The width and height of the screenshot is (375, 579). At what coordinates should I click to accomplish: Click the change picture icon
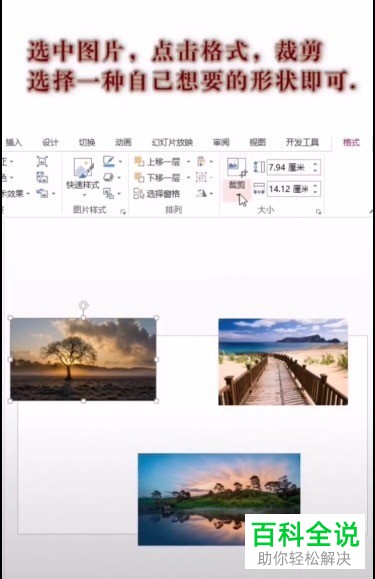click(42, 178)
